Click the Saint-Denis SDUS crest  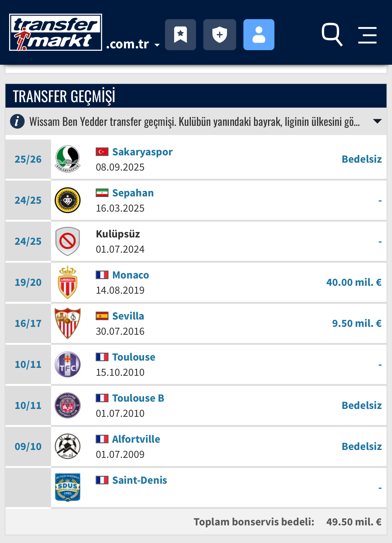click(67, 487)
